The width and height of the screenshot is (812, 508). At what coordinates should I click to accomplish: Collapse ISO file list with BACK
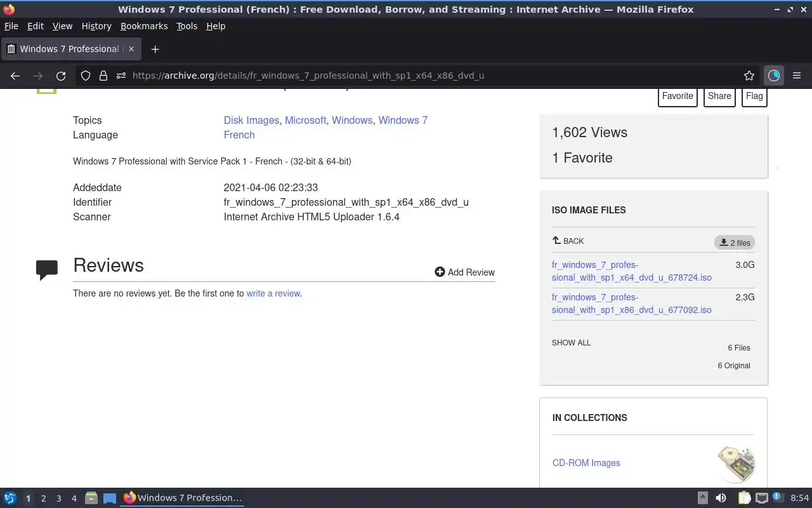coord(568,241)
